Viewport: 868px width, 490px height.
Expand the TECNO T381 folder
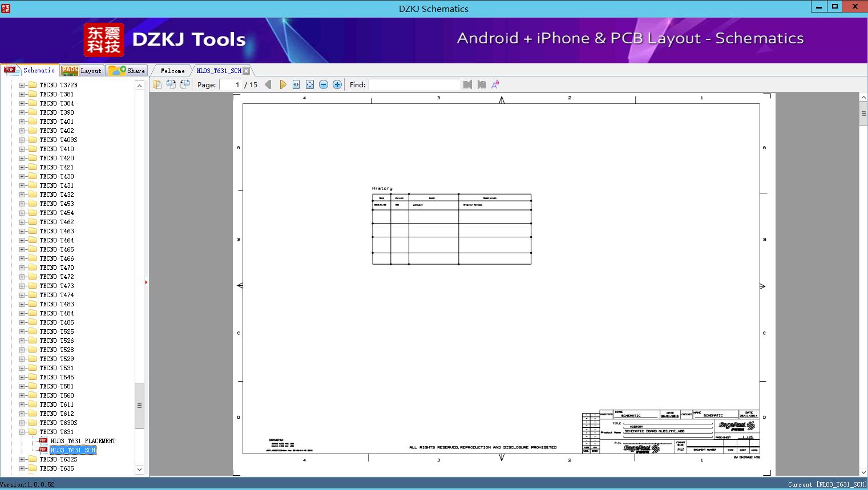pos(22,94)
